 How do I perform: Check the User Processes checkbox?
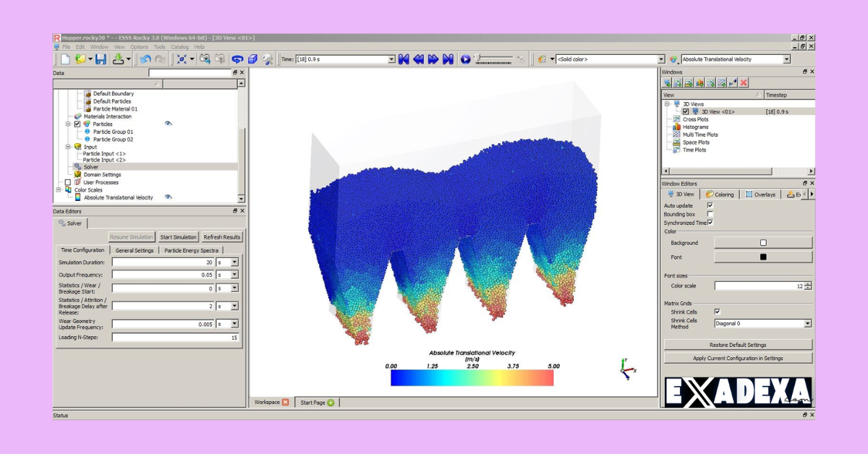(x=68, y=182)
